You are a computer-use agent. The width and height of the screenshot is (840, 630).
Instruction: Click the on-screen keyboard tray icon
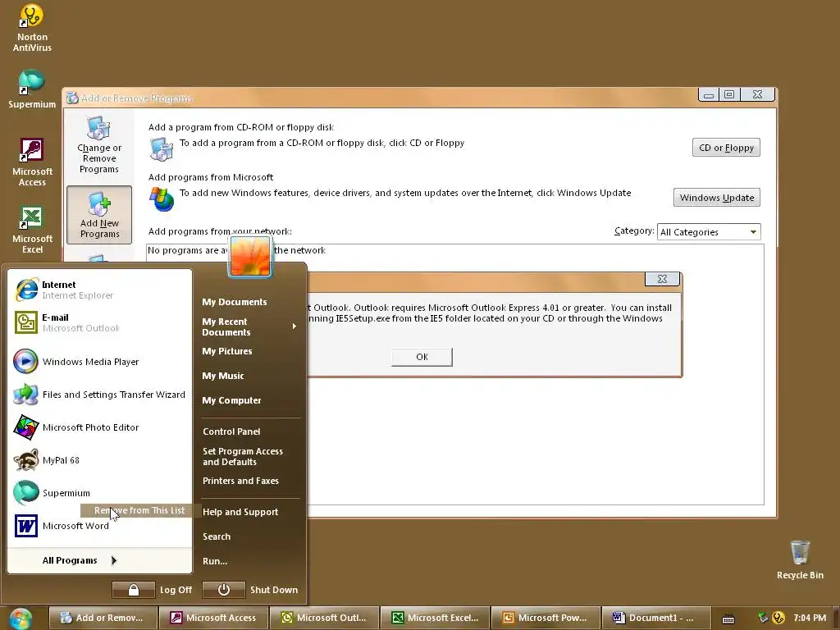coord(728,619)
